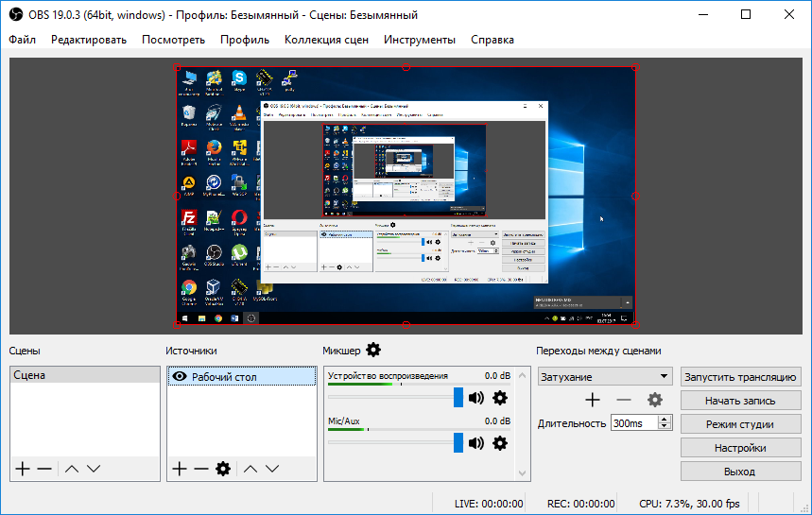Viewport: 812px width, 515px height.
Task: Add a scene transition with plus icon
Action: pos(593,400)
